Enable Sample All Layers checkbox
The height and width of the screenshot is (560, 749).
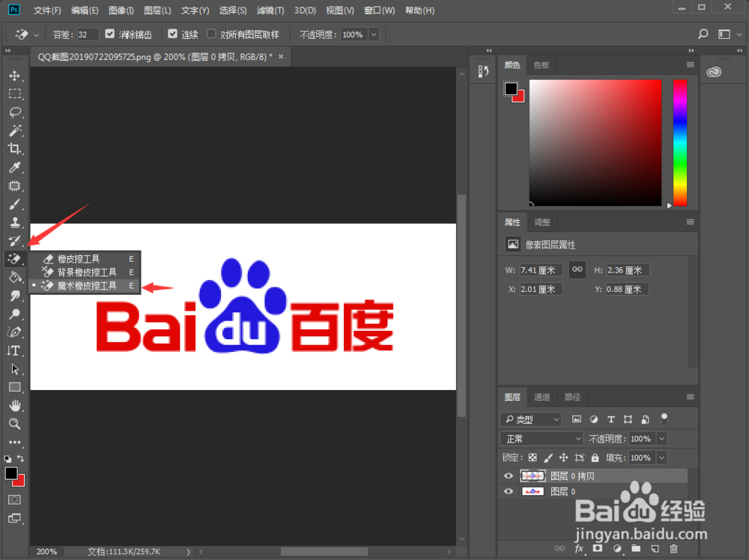[x=211, y=34]
